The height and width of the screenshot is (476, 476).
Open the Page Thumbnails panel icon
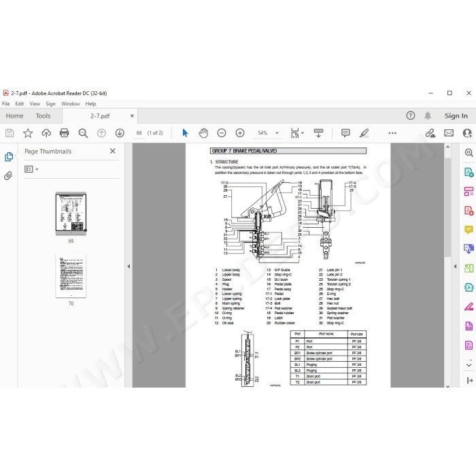9,157
